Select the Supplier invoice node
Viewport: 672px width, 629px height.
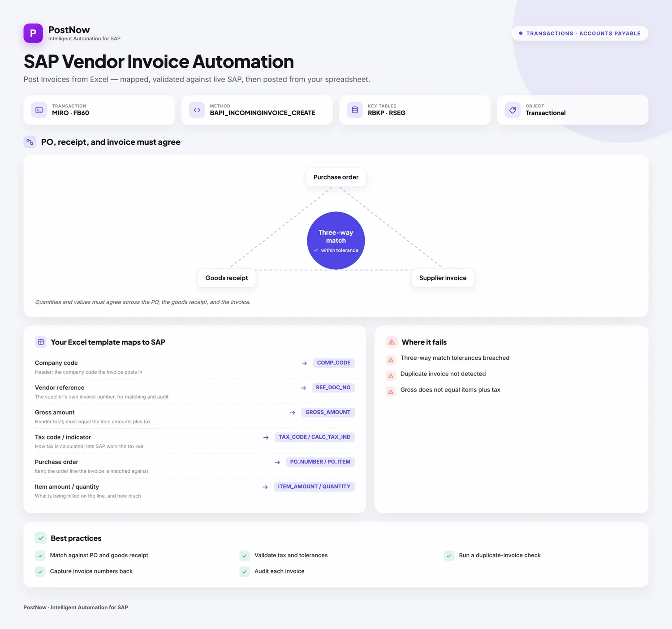point(443,278)
